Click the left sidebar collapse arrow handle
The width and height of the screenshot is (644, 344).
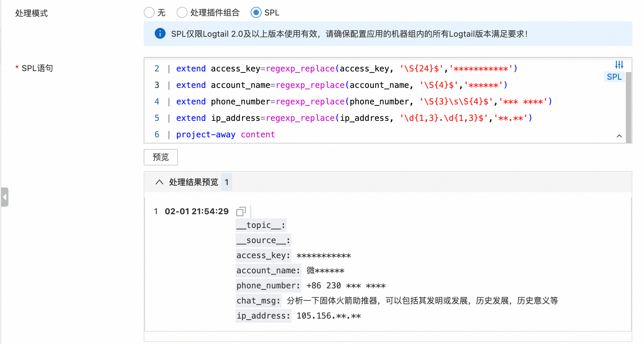point(4,197)
